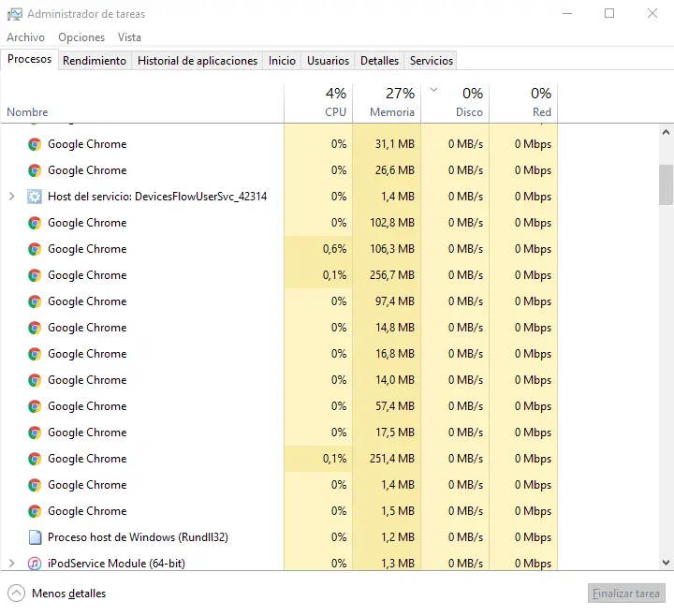Expand the Host del servicio DevicesFlowUserSvc entry
674x616 pixels.
click(11, 197)
